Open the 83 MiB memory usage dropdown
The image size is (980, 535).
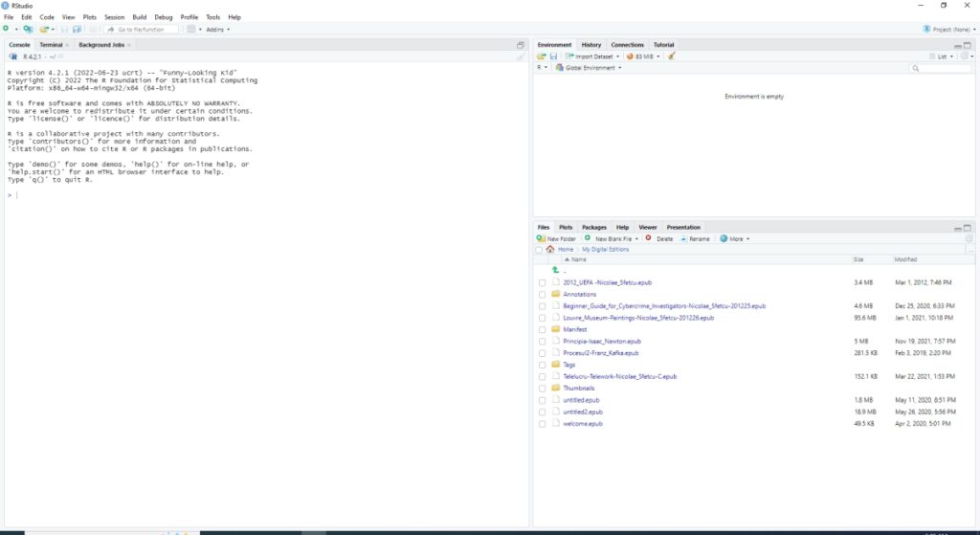[643, 56]
